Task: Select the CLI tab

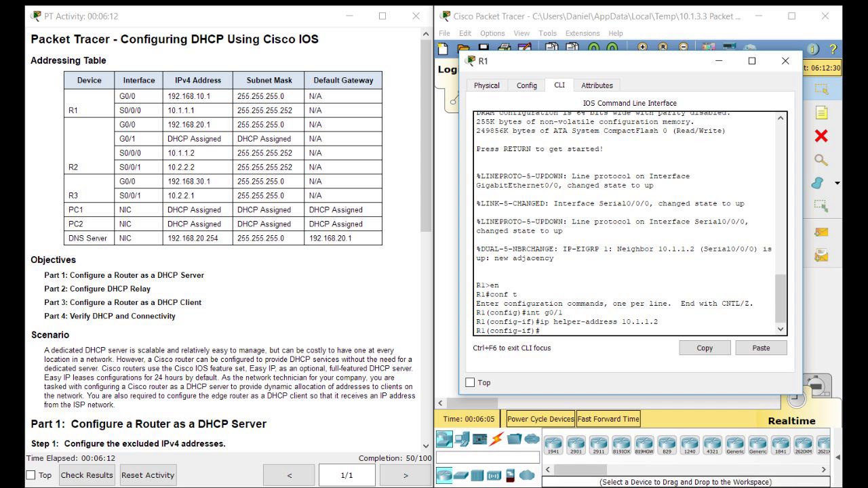Action: point(559,85)
